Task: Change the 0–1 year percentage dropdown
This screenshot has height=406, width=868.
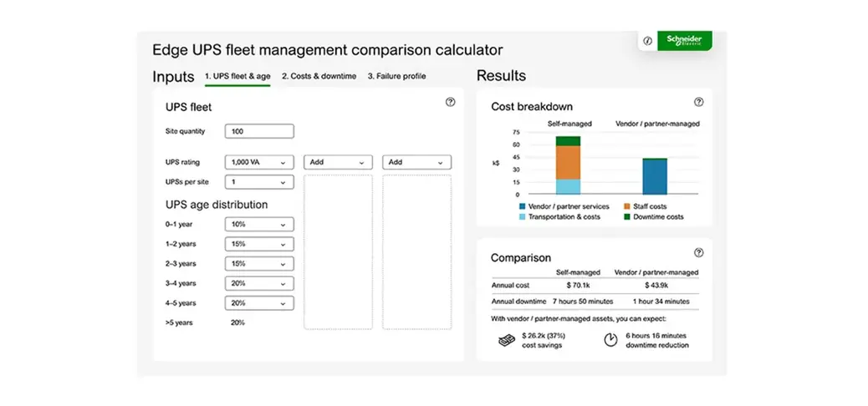Action: (x=259, y=225)
